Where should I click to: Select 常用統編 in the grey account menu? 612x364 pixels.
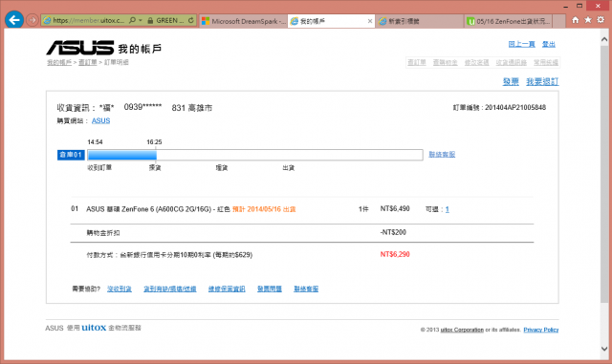click(546, 62)
